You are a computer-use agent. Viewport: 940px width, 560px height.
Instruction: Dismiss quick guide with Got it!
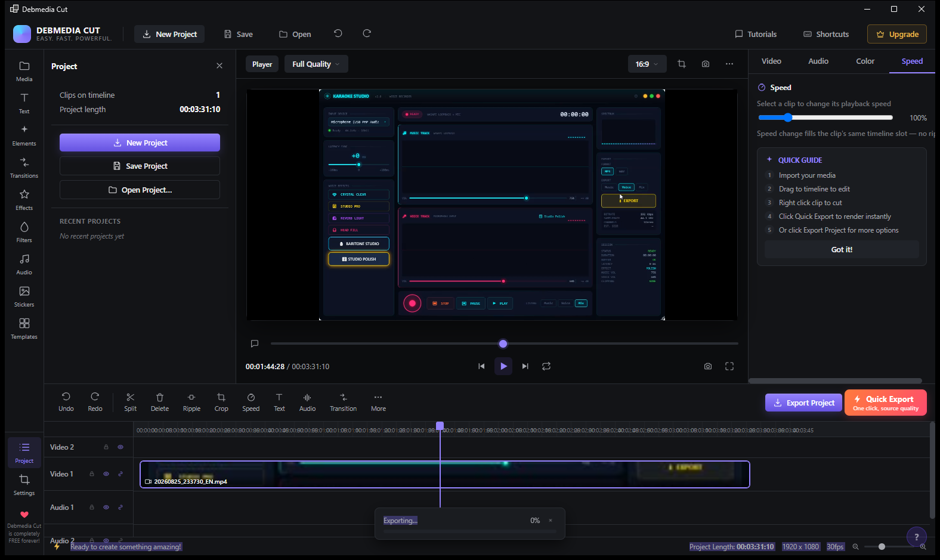842,249
